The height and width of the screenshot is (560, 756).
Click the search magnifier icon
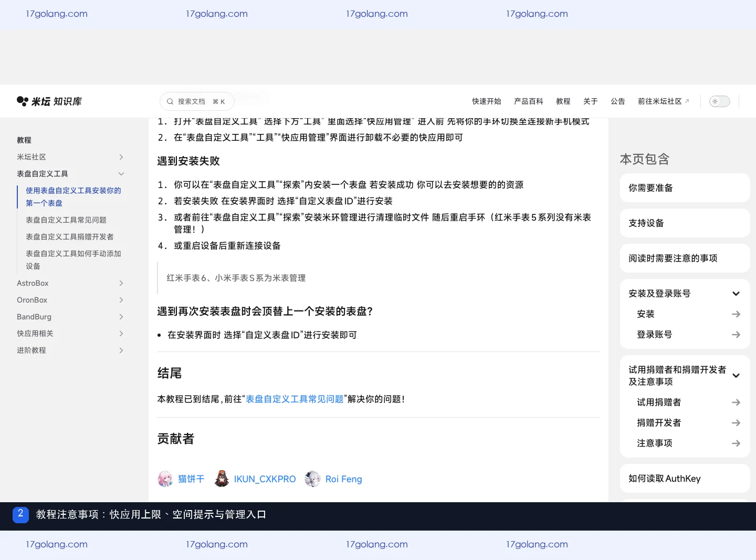170,101
